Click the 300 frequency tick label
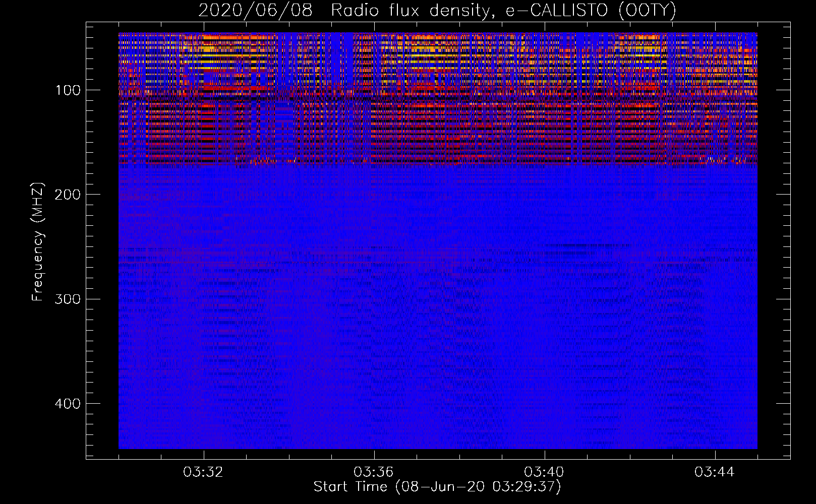The image size is (816, 504). (x=68, y=299)
